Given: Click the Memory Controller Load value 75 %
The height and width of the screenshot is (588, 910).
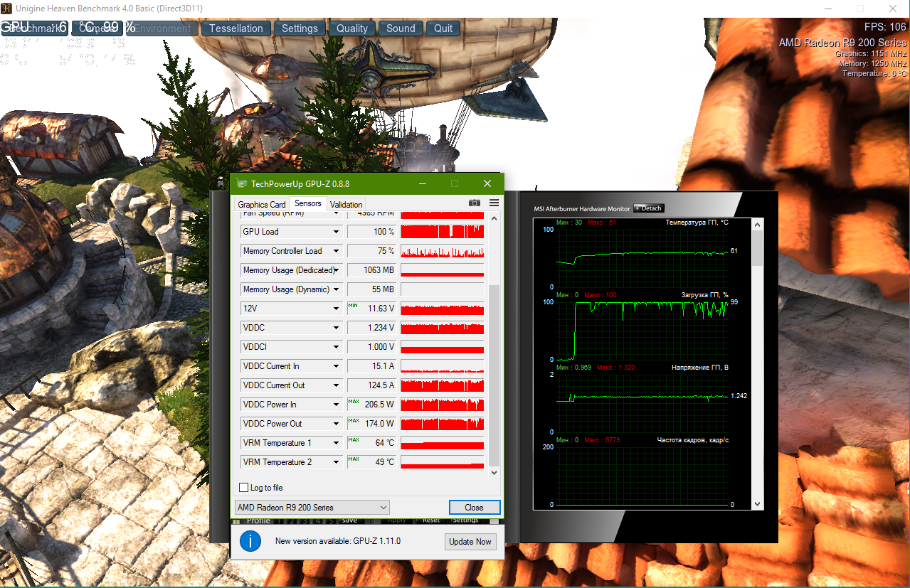Looking at the screenshot, I should [x=371, y=251].
